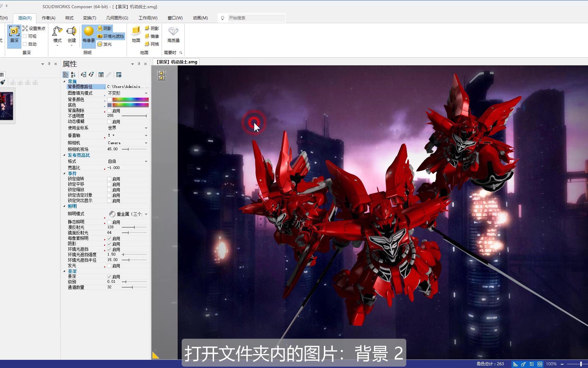The height and width of the screenshot is (368, 588).
Task: Click the reset-to-default properties icon
Action: (84, 75)
